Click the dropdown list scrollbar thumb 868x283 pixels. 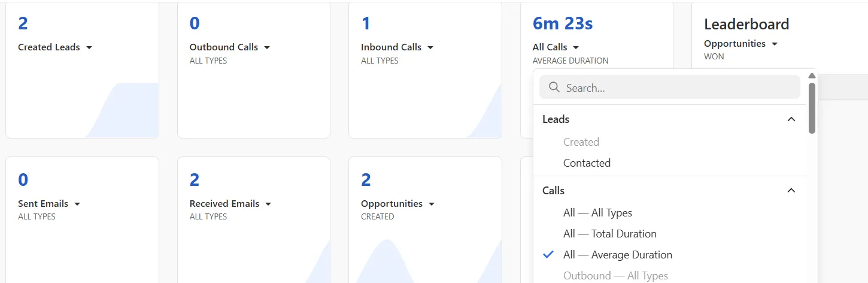pos(812,108)
